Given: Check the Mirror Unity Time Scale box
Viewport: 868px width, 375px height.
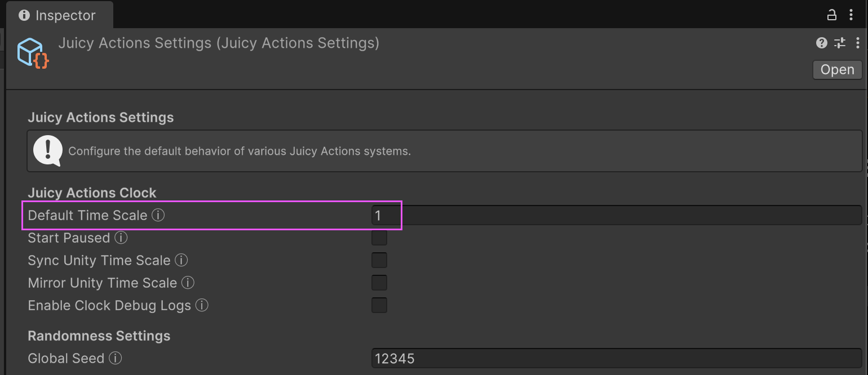Looking at the screenshot, I should pos(379,283).
